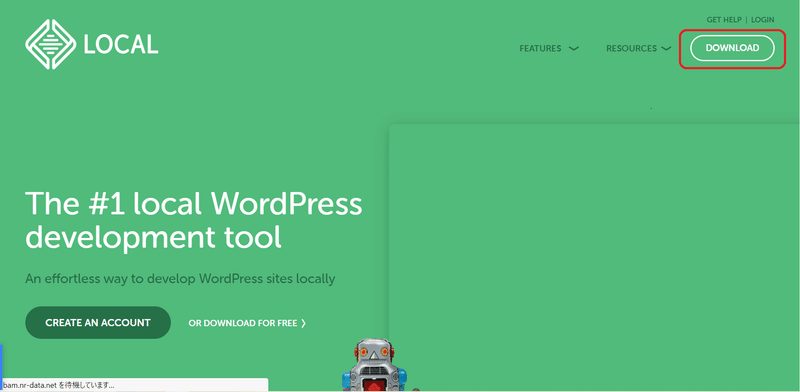Open the LOGIN link

pos(763,20)
